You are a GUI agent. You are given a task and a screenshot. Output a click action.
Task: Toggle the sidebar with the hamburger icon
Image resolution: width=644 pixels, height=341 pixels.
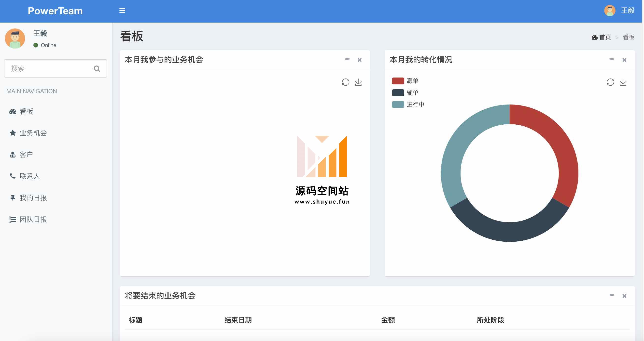pyautogui.click(x=122, y=11)
